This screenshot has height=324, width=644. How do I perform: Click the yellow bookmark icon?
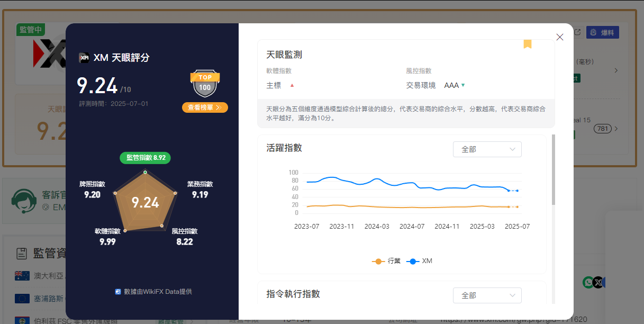pyautogui.click(x=527, y=44)
